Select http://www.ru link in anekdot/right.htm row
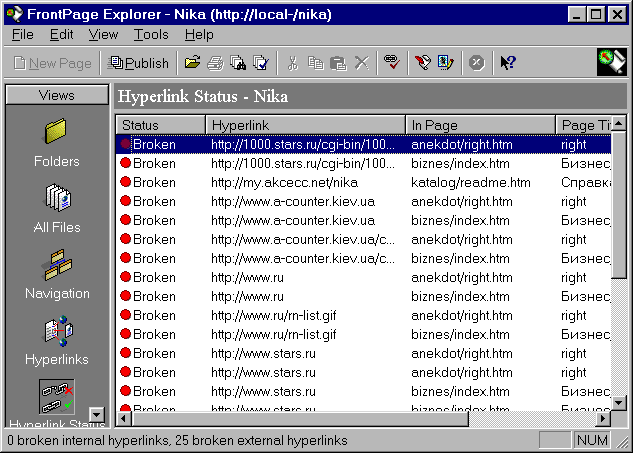The image size is (633, 453). point(363,277)
